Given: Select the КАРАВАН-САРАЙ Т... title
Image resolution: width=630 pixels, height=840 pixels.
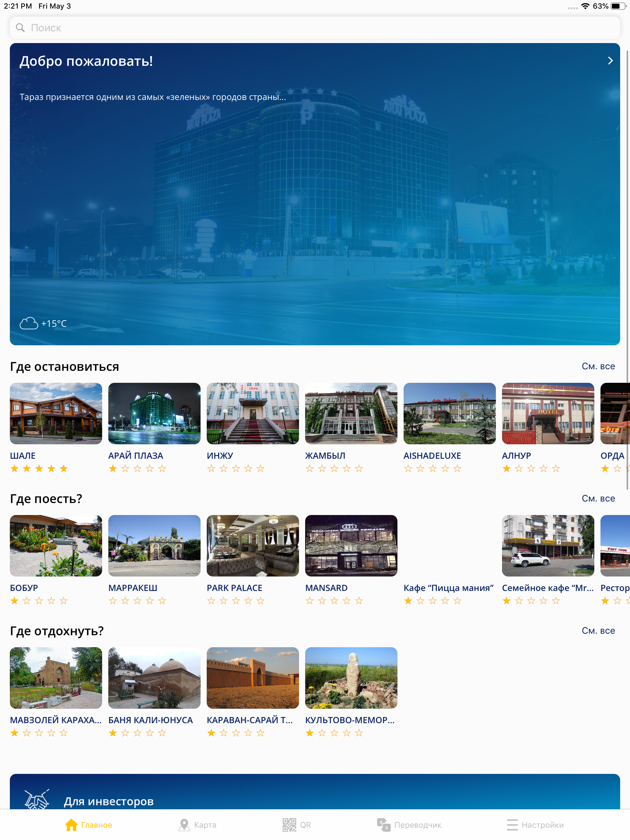Looking at the screenshot, I should (250, 720).
